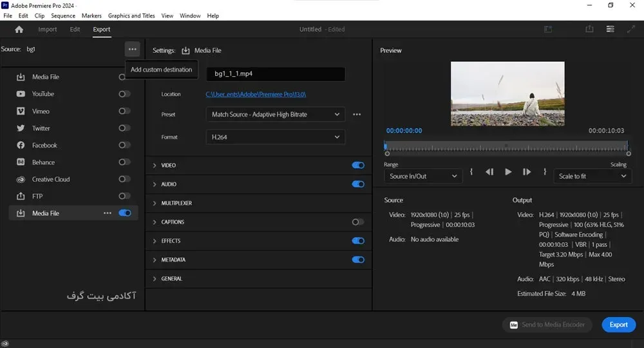This screenshot has width=644, height=348.
Task: Enable the Facebook destination toggle
Action: click(x=124, y=145)
